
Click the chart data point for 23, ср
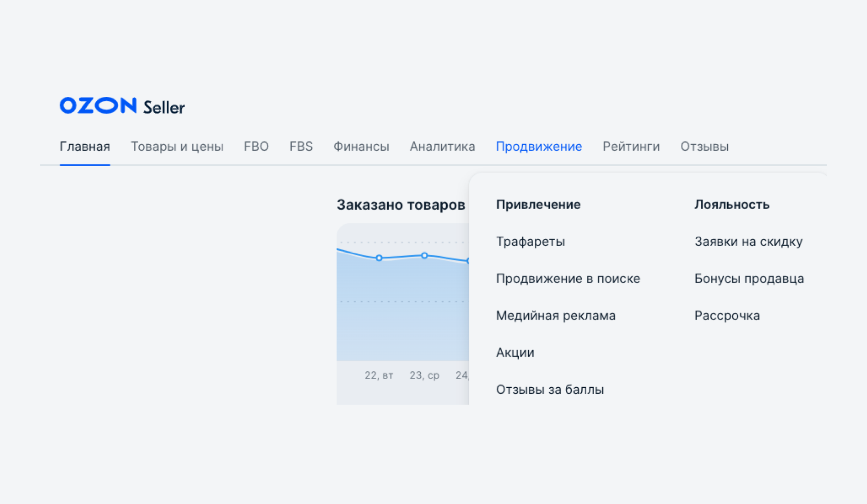(425, 256)
